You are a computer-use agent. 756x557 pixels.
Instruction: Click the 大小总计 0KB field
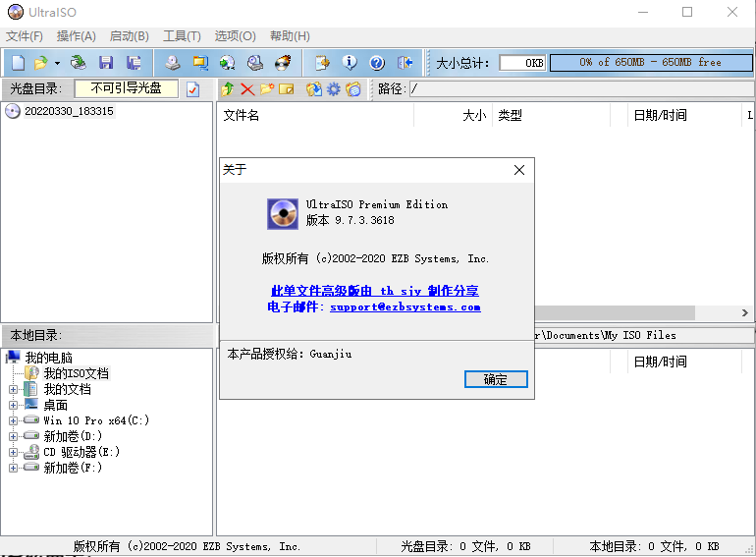522,63
